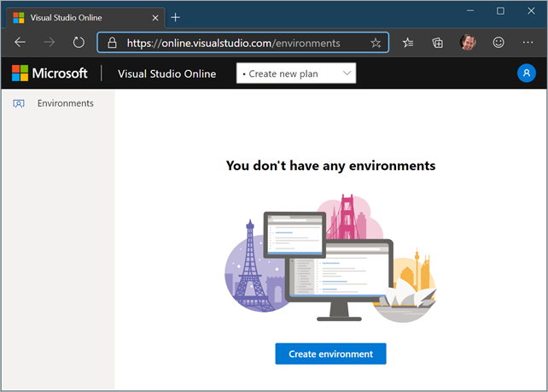Close the browser window
Image resolution: width=548 pixels, height=392 pixels.
(531, 11)
